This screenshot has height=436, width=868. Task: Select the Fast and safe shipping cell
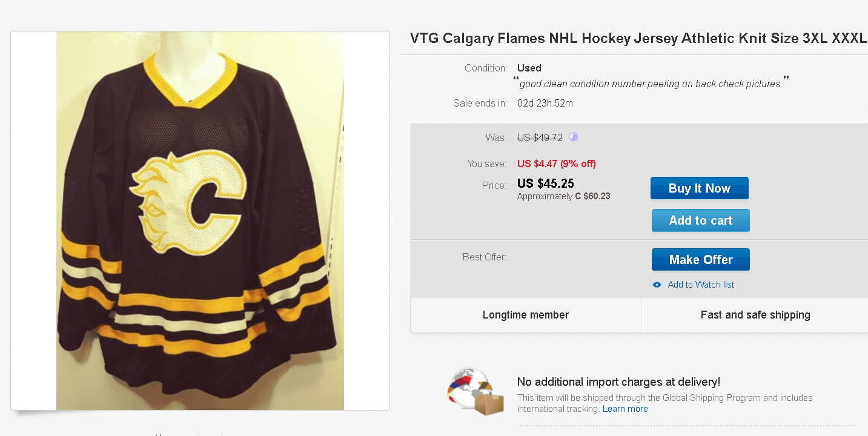coord(755,315)
